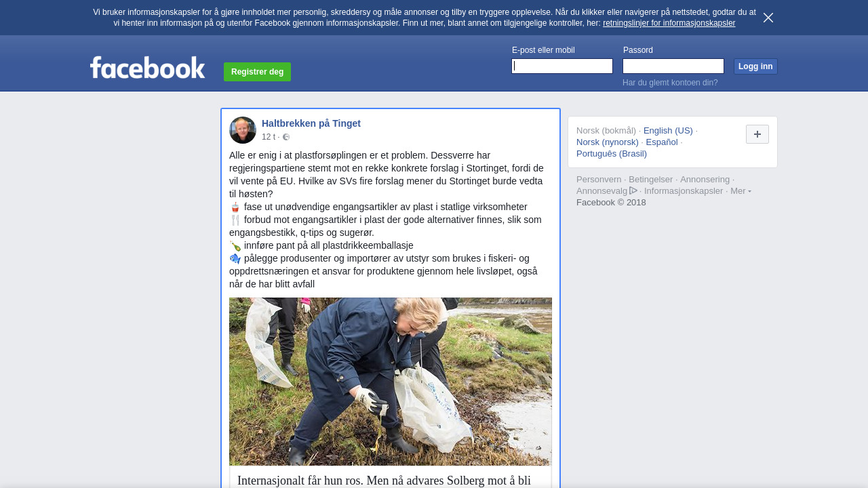Viewport: 868px width, 488px height.
Task: Click the Registrer deg button
Action: point(257,72)
